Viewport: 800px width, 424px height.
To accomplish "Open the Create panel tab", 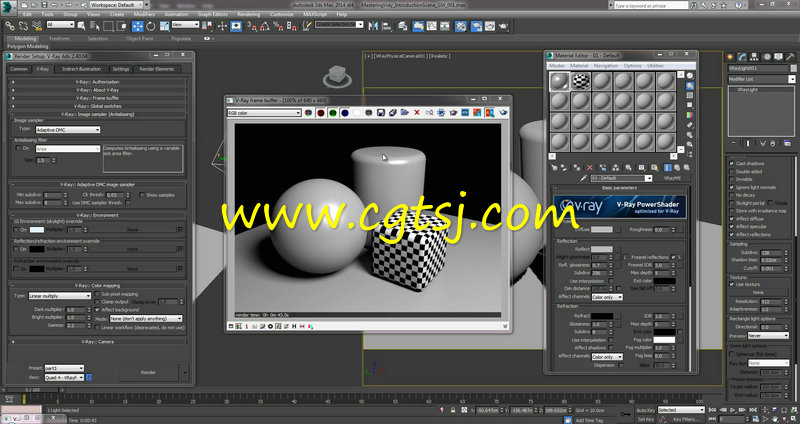I will 731,57.
